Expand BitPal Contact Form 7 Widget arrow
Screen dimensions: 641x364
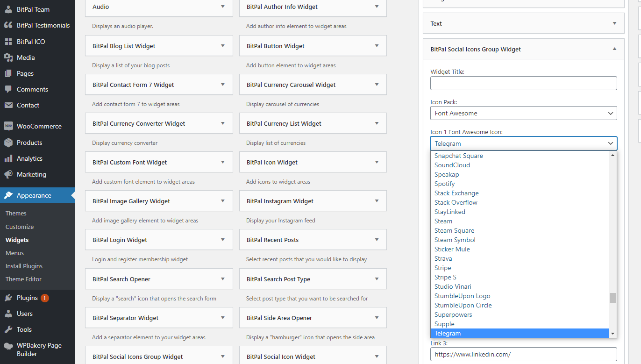223,85
